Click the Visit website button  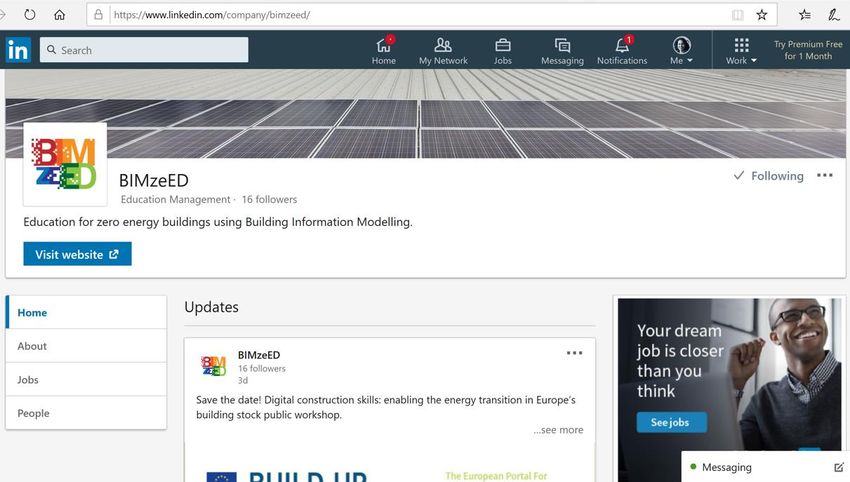tap(78, 254)
